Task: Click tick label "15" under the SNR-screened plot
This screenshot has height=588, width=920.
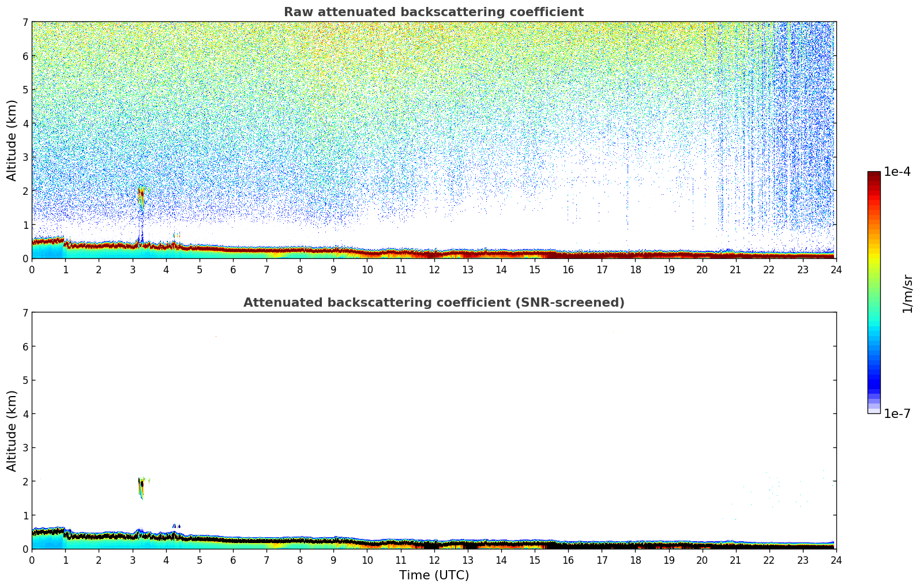Action: click(x=535, y=560)
